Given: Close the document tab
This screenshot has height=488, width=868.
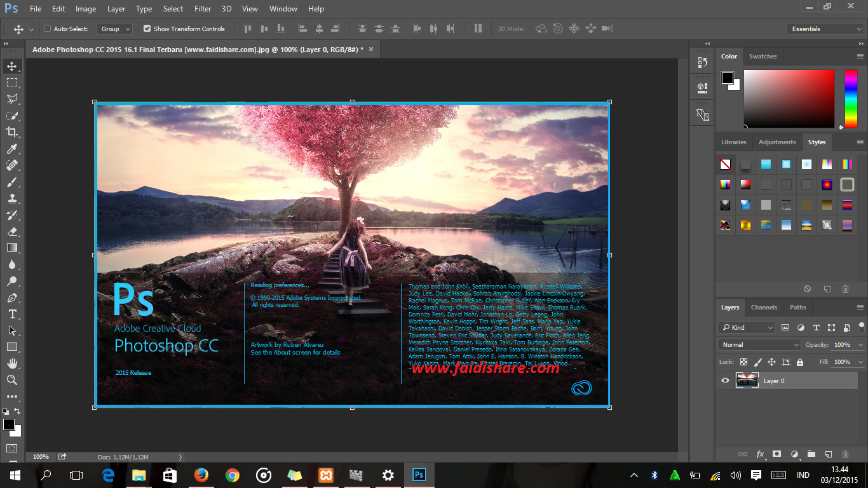Looking at the screenshot, I should point(371,49).
